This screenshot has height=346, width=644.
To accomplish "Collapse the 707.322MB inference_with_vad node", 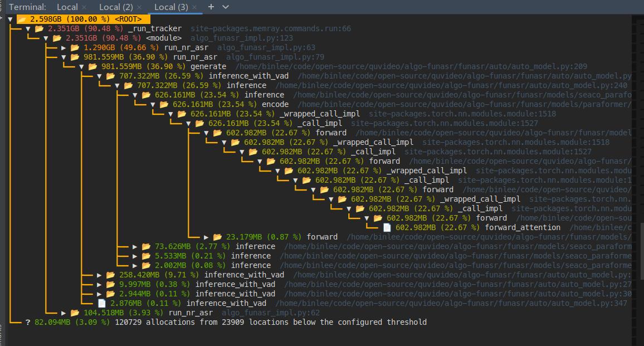I will (99, 76).
